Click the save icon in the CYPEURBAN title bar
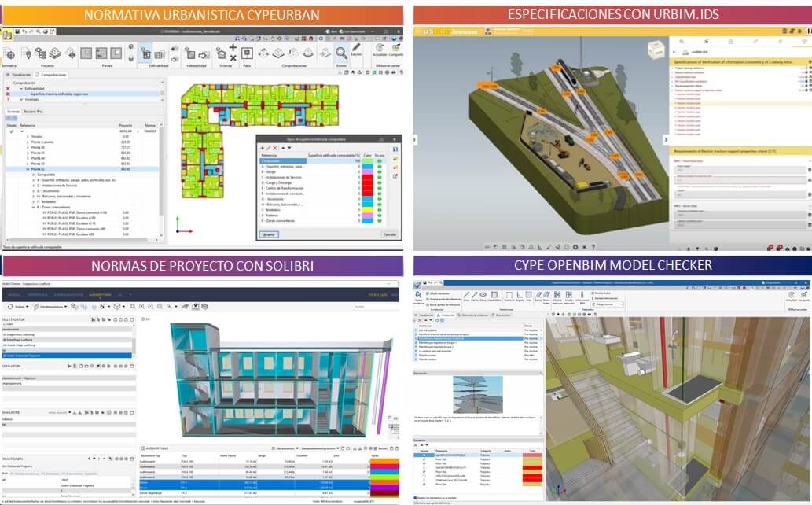 [x=17, y=31]
